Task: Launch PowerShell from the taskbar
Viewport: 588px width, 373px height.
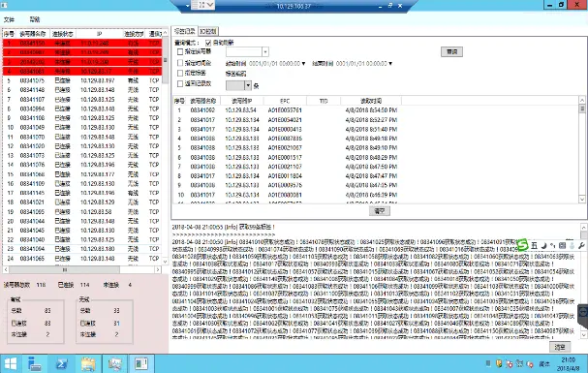Action: [x=62, y=364]
